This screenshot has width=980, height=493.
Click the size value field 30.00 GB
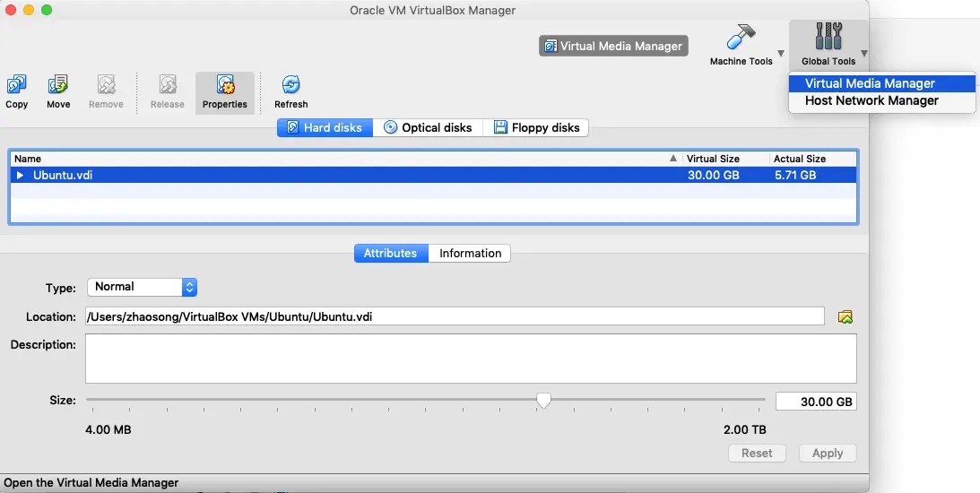pyautogui.click(x=816, y=402)
